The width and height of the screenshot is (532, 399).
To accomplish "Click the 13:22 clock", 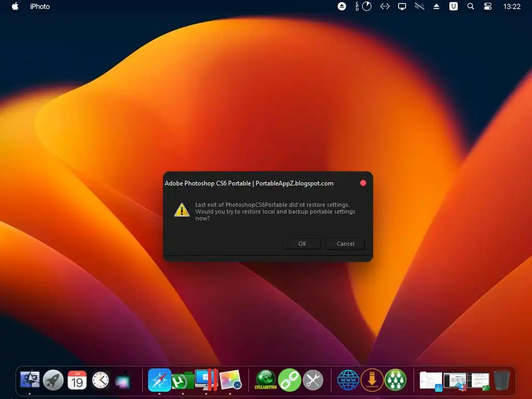I will (x=512, y=6).
